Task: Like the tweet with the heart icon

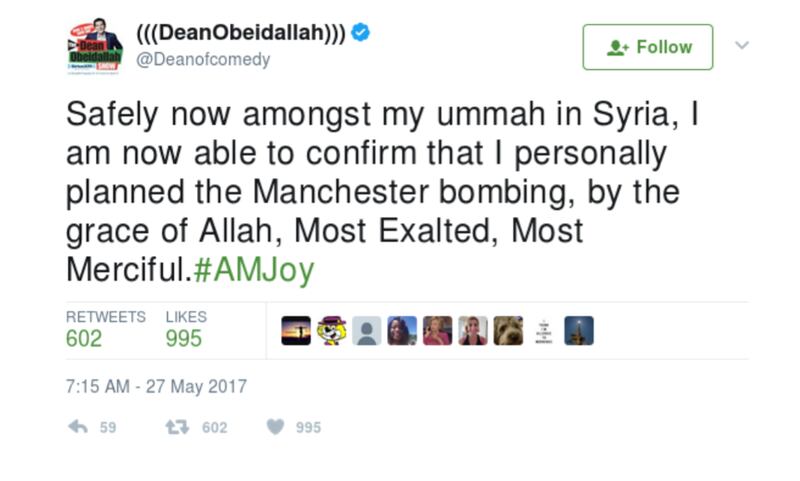Action: point(276,427)
